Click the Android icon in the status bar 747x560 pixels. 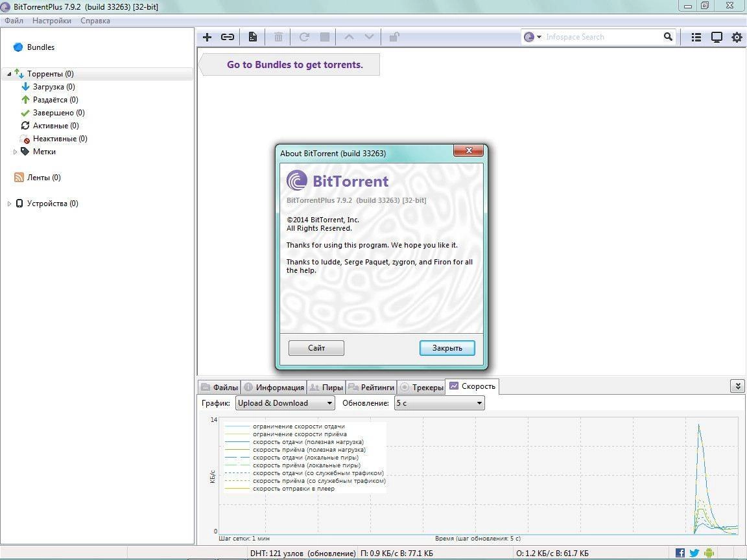click(709, 553)
